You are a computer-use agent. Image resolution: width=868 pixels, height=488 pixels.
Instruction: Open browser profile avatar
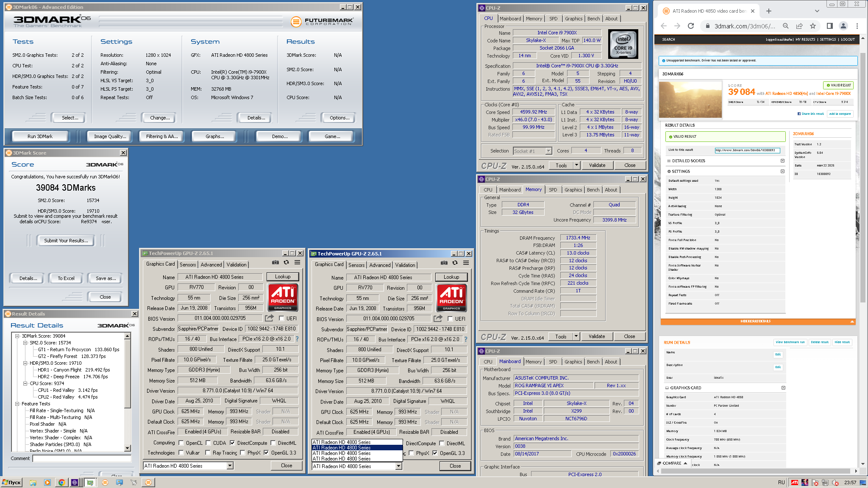coord(843,26)
